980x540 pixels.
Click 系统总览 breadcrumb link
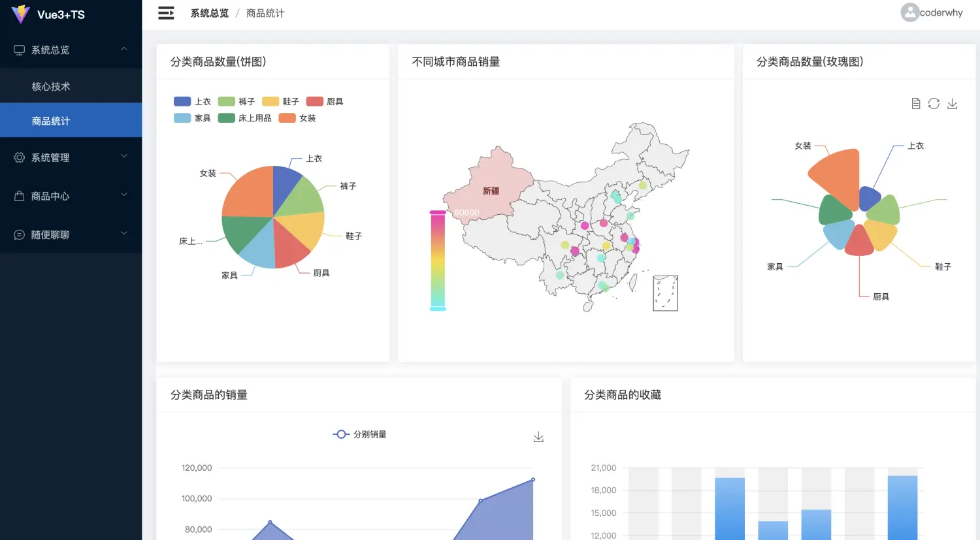click(210, 13)
